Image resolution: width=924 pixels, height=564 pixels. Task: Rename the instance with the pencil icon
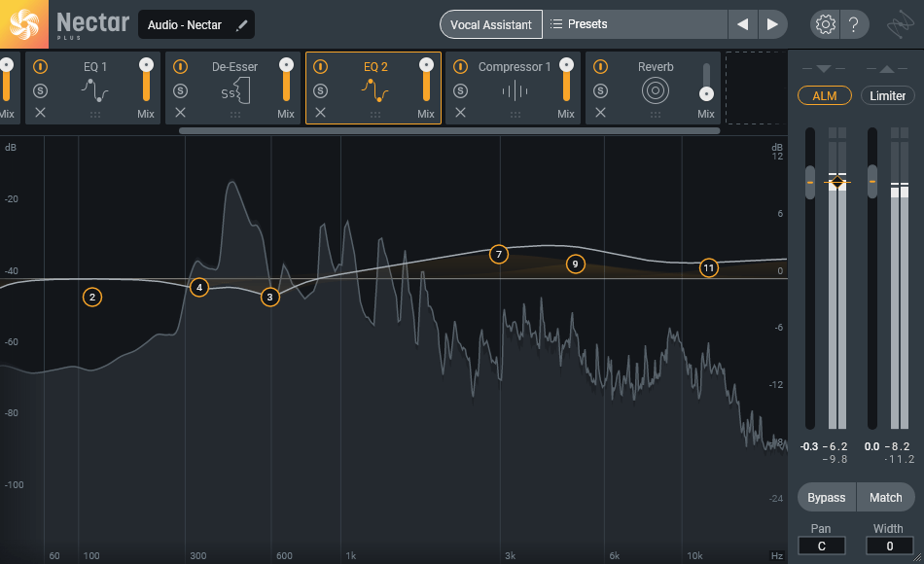[x=241, y=25]
